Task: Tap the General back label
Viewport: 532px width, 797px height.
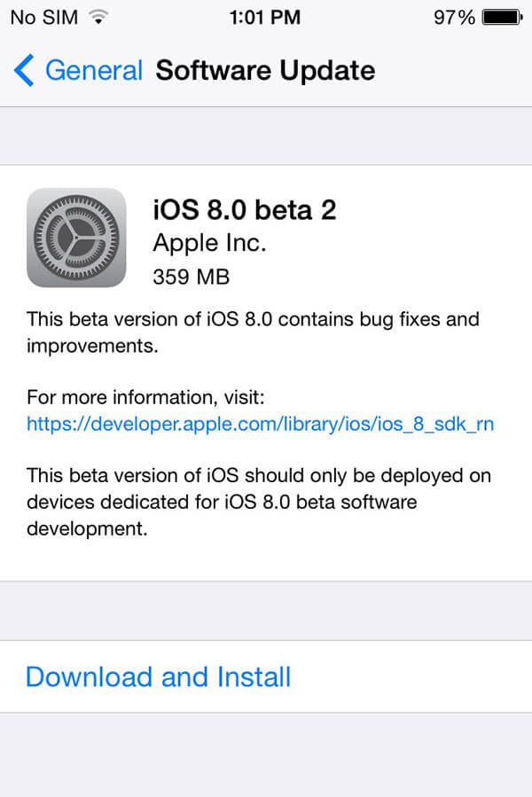Action: click(93, 71)
